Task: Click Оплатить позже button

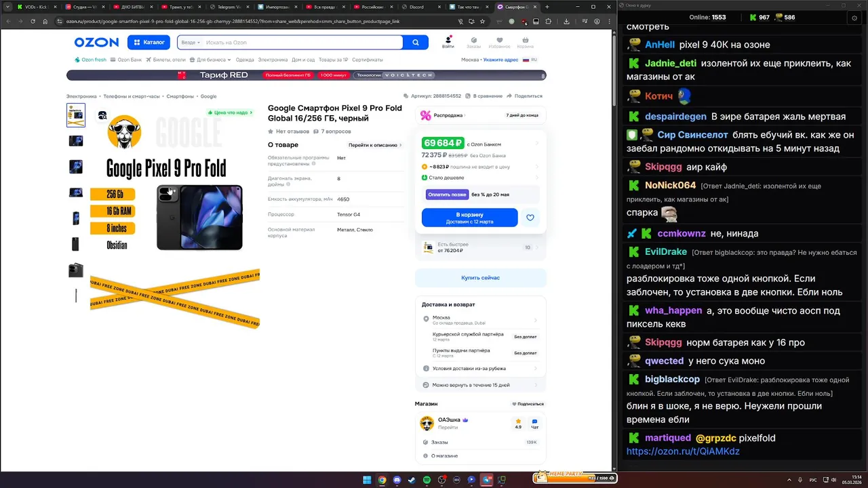Action: pyautogui.click(x=448, y=195)
